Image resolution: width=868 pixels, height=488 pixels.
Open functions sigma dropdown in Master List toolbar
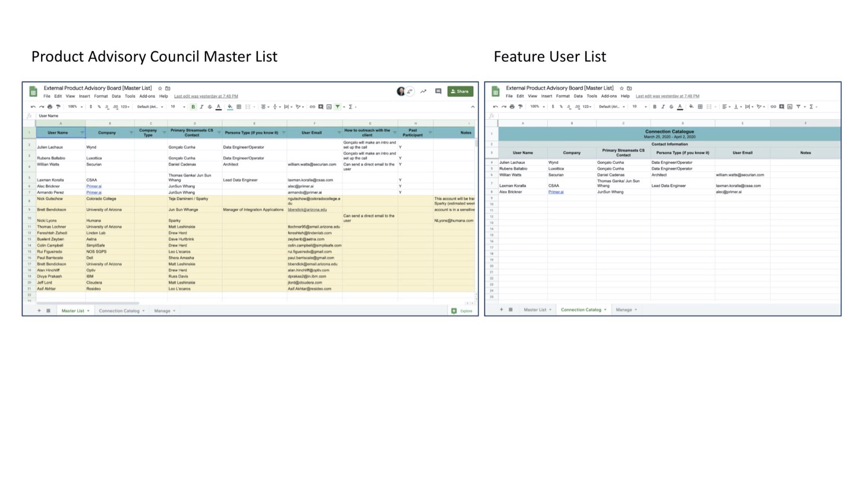352,107
